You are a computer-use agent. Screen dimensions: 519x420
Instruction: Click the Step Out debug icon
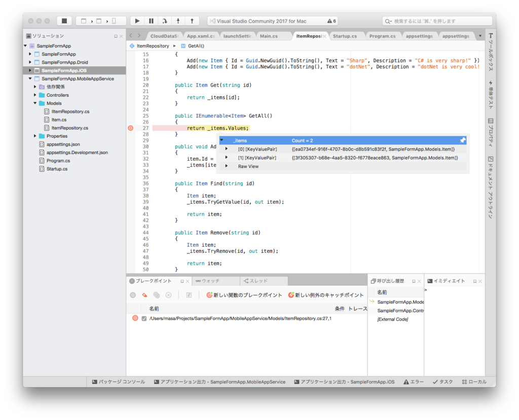[x=192, y=21]
